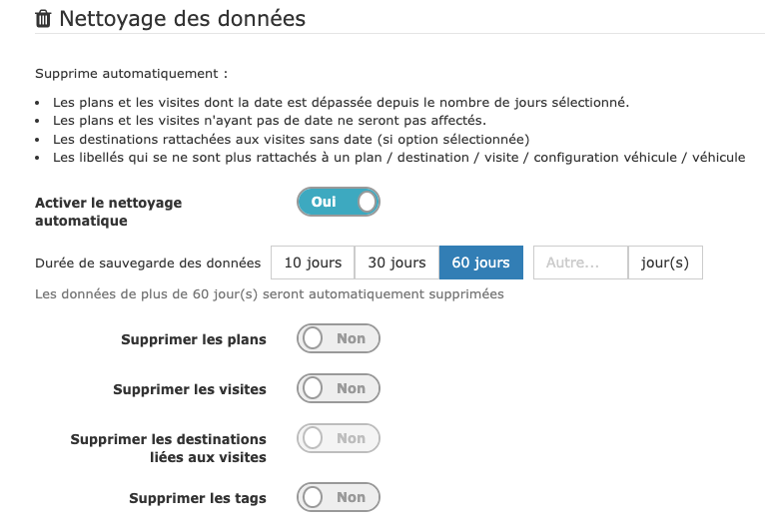Click the Supprime automatiquement : text

[x=131, y=74]
